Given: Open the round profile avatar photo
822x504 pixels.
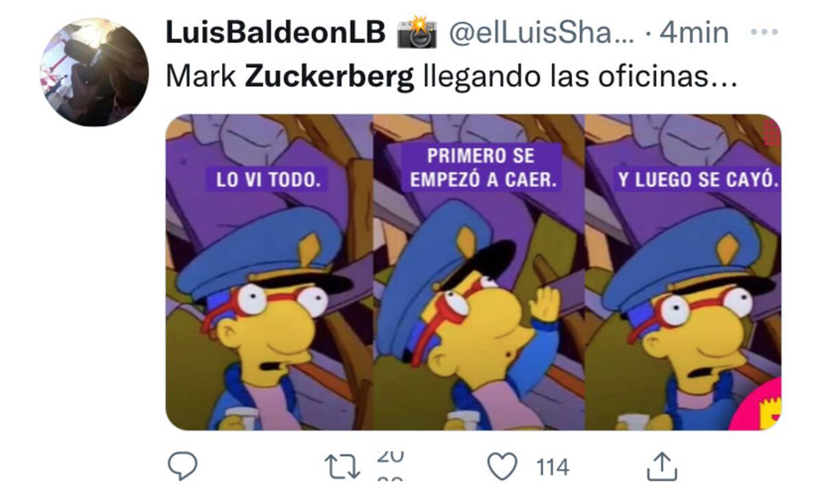Looking at the screenshot, I should pos(95,72).
